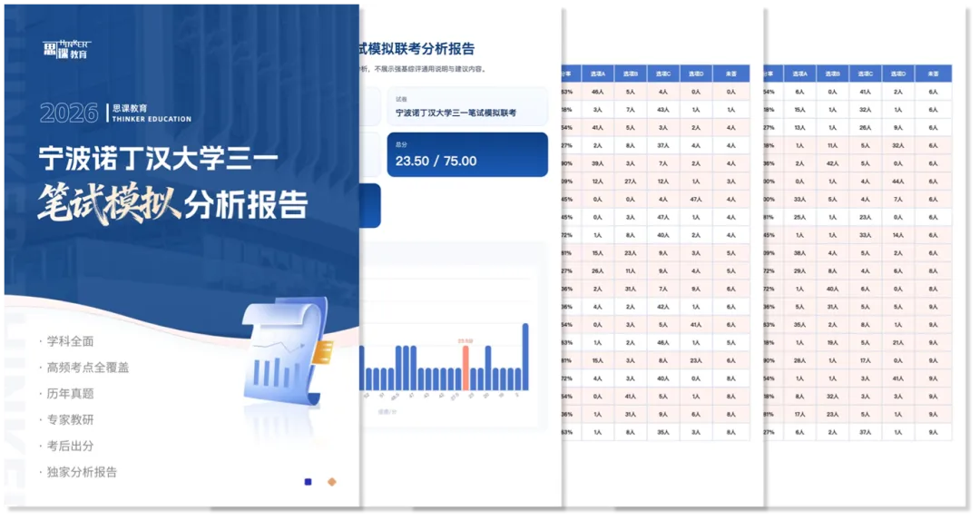Image resolution: width=980 pixels, height=521 pixels.
Task: Click the 选项C header on fourth page table
Action: tap(865, 74)
